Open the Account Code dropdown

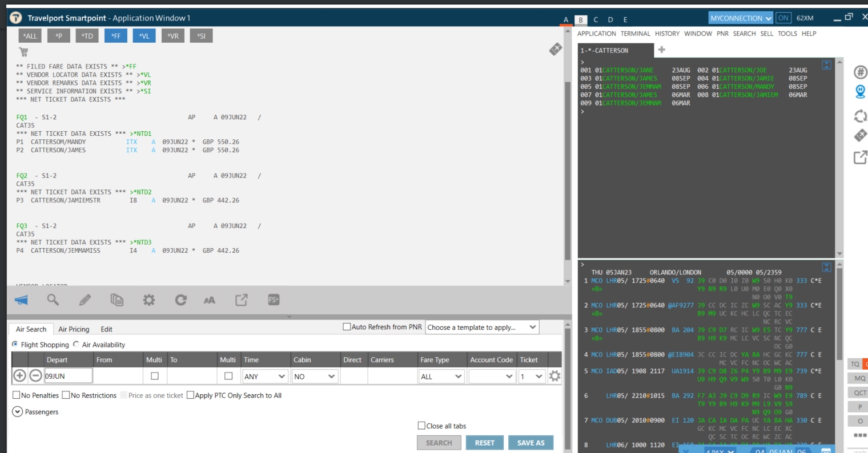click(x=492, y=377)
